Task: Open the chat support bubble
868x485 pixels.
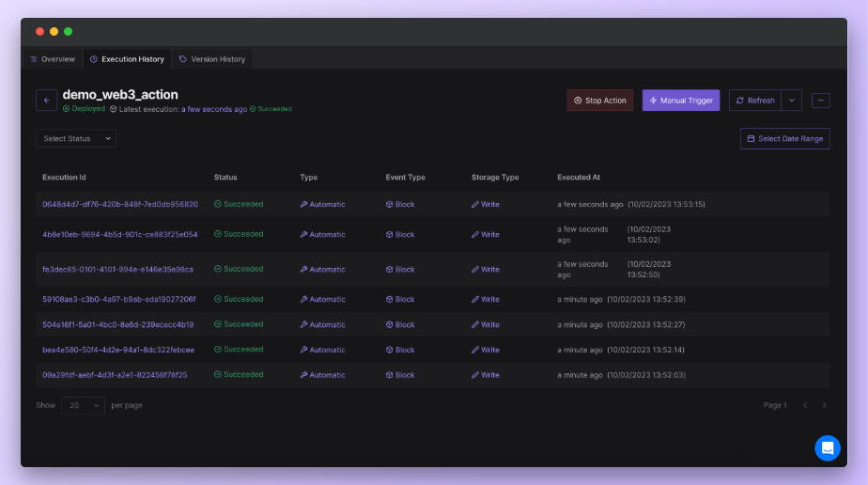Action: click(x=827, y=448)
